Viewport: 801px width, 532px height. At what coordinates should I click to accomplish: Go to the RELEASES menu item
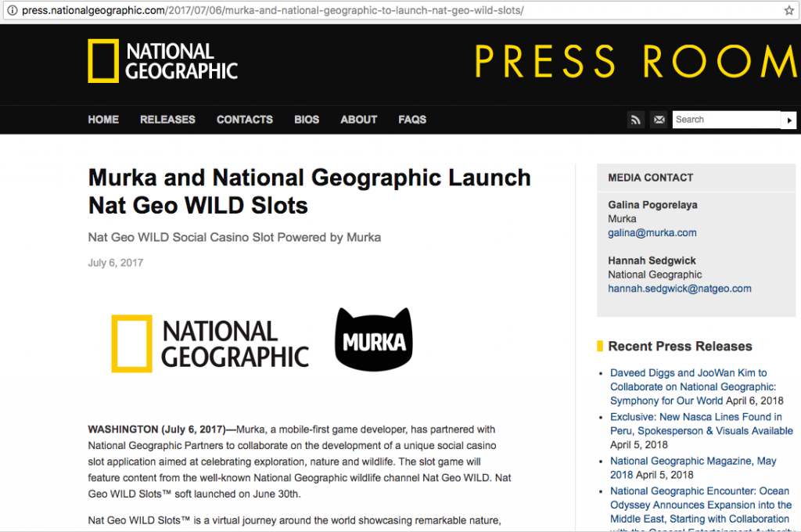(x=167, y=120)
